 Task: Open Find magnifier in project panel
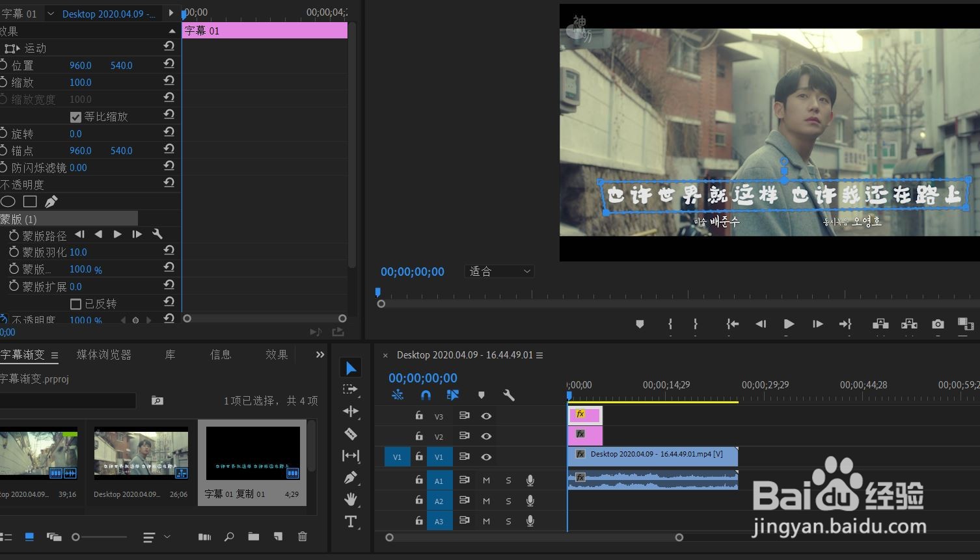tap(229, 537)
